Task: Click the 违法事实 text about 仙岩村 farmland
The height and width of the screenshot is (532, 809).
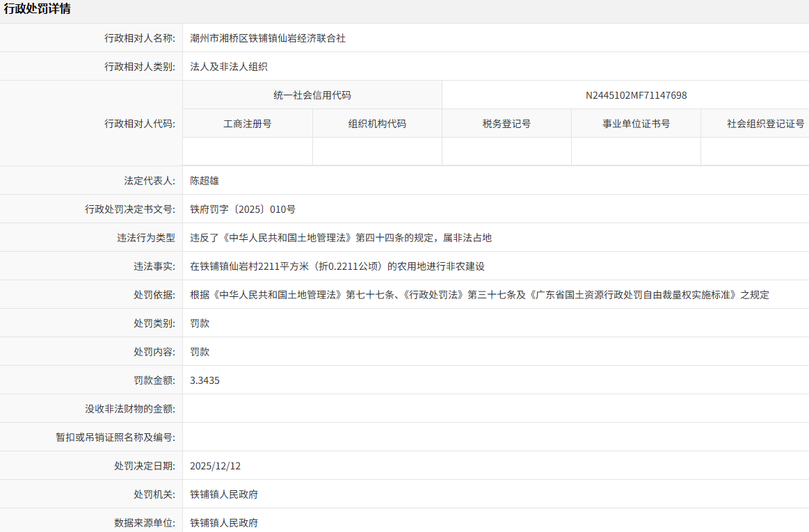Action: (x=337, y=266)
